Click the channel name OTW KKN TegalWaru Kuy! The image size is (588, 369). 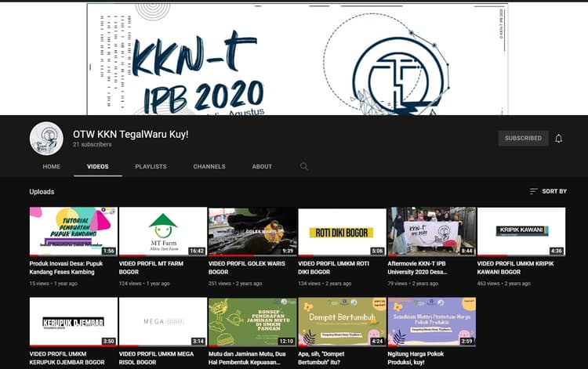[130, 134]
